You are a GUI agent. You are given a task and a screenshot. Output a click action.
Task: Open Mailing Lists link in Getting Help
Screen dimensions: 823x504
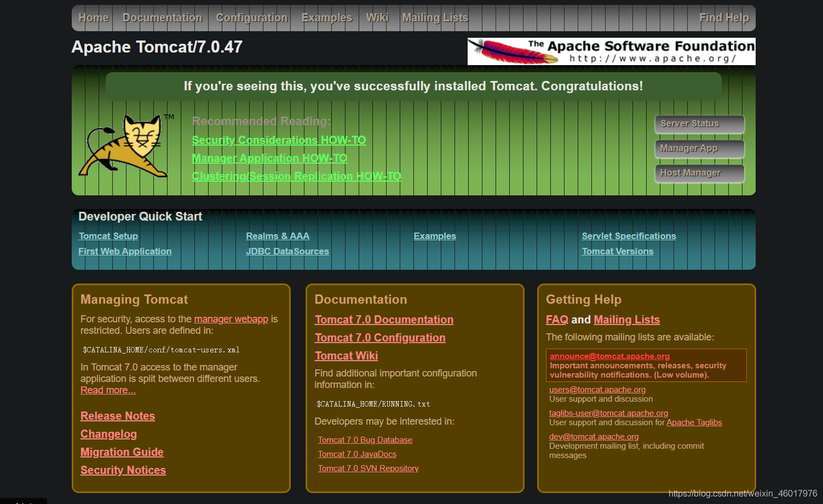(x=627, y=320)
